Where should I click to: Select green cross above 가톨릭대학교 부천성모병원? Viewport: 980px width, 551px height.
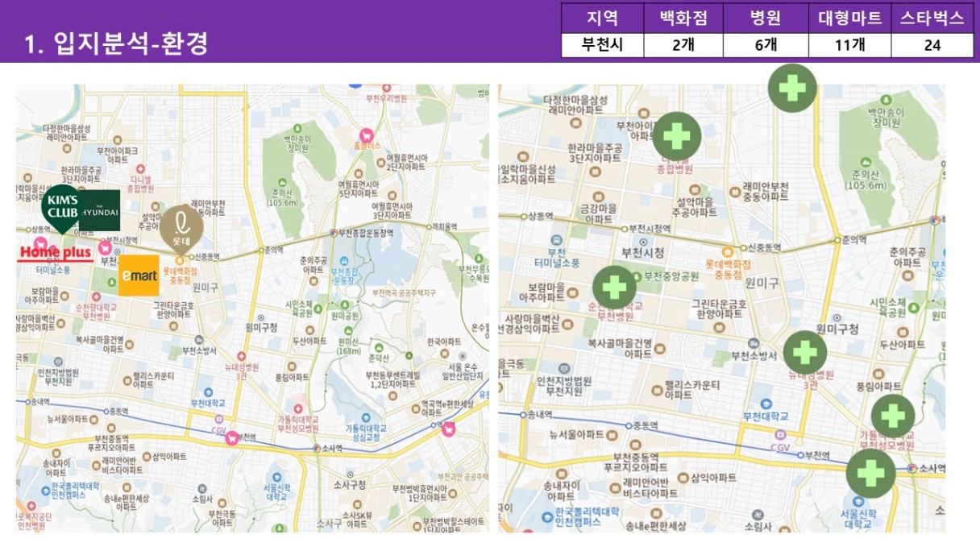[893, 416]
